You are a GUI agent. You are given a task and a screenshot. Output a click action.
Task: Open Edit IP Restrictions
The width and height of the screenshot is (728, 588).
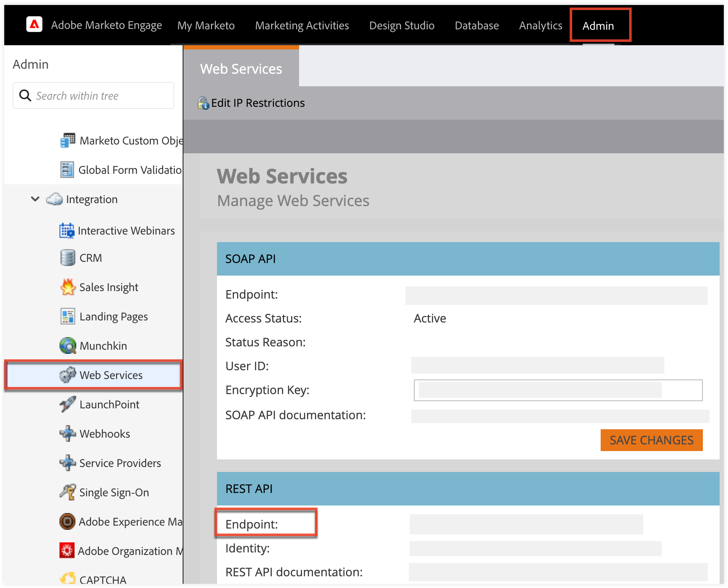250,103
